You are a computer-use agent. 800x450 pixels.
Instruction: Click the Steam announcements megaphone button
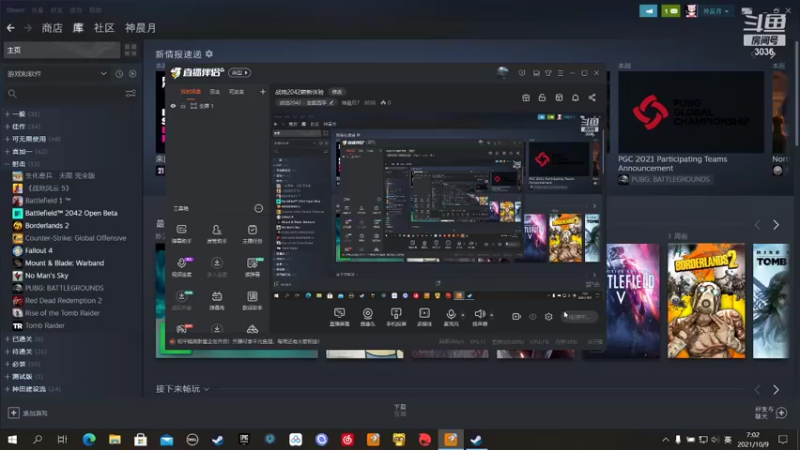(x=648, y=11)
